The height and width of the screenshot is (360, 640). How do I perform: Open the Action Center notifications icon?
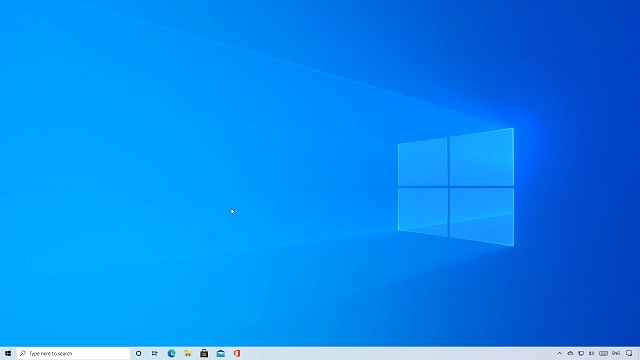[x=629, y=353]
